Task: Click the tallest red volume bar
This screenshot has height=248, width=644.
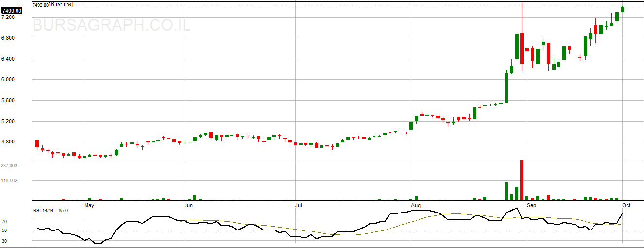Action: (x=522, y=180)
